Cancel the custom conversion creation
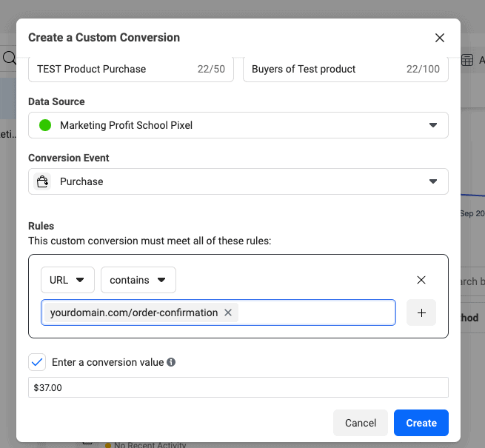The height and width of the screenshot is (448, 485). click(360, 423)
